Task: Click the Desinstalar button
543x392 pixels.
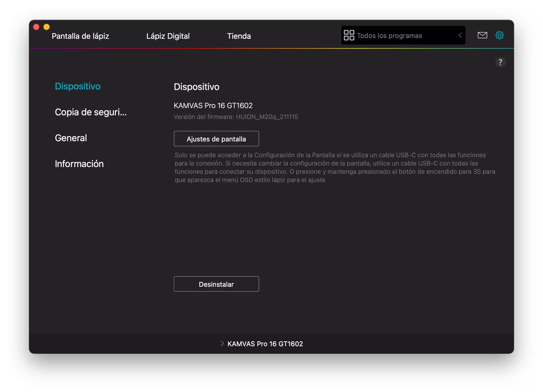Action: point(216,284)
